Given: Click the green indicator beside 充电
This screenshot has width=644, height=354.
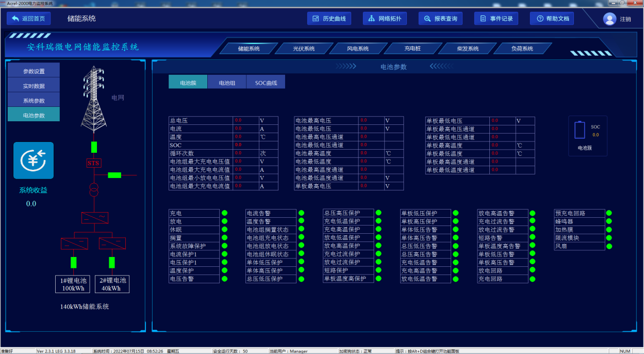Looking at the screenshot, I should coord(224,213).
